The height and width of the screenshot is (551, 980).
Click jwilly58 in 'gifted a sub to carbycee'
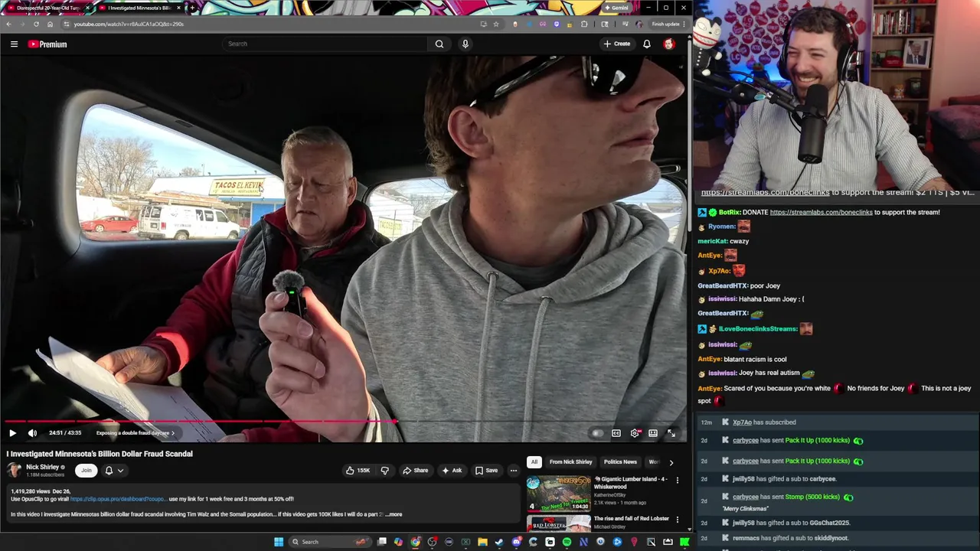pos(743,479)
